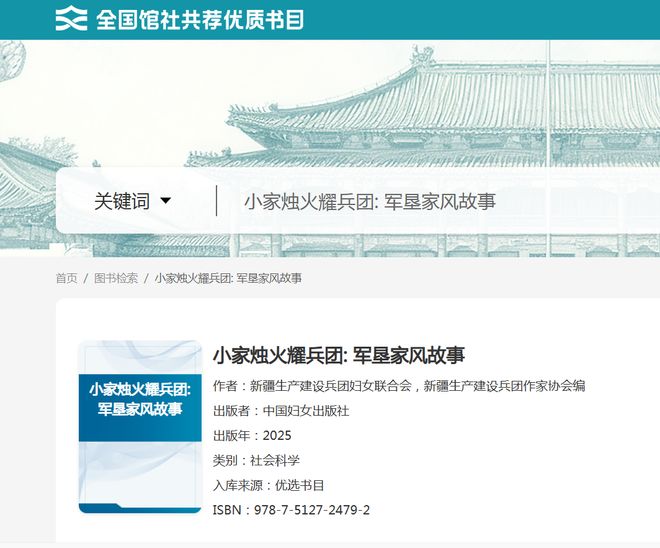Screen dimensions: 660x548
Task: Go to 首页 via breadcrumb
Action: [x=66, y=278]
